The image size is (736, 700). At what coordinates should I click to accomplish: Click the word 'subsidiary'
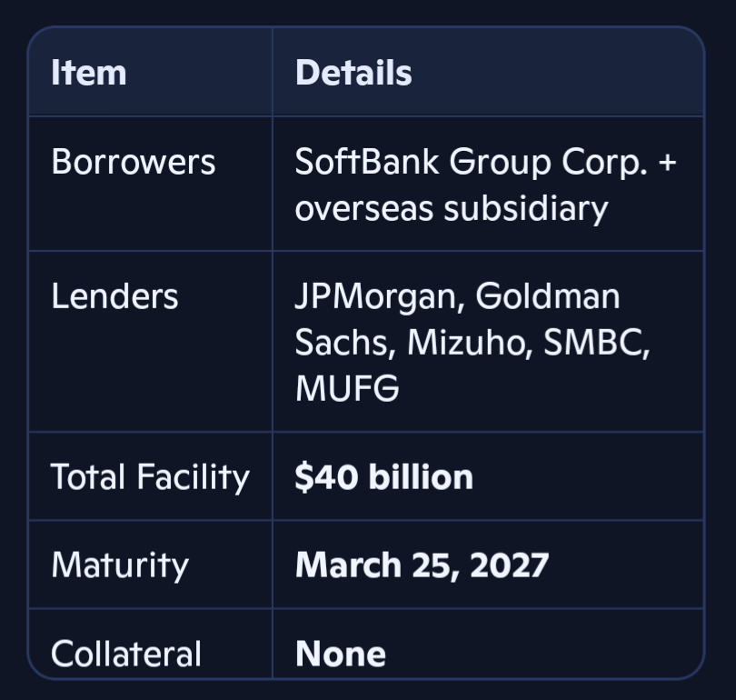point(525,208)
